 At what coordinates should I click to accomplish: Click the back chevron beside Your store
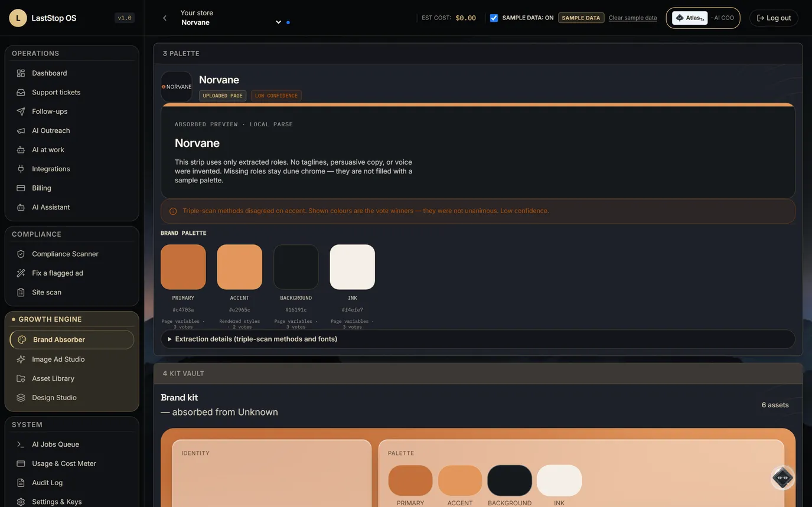(x=165, y=18)
